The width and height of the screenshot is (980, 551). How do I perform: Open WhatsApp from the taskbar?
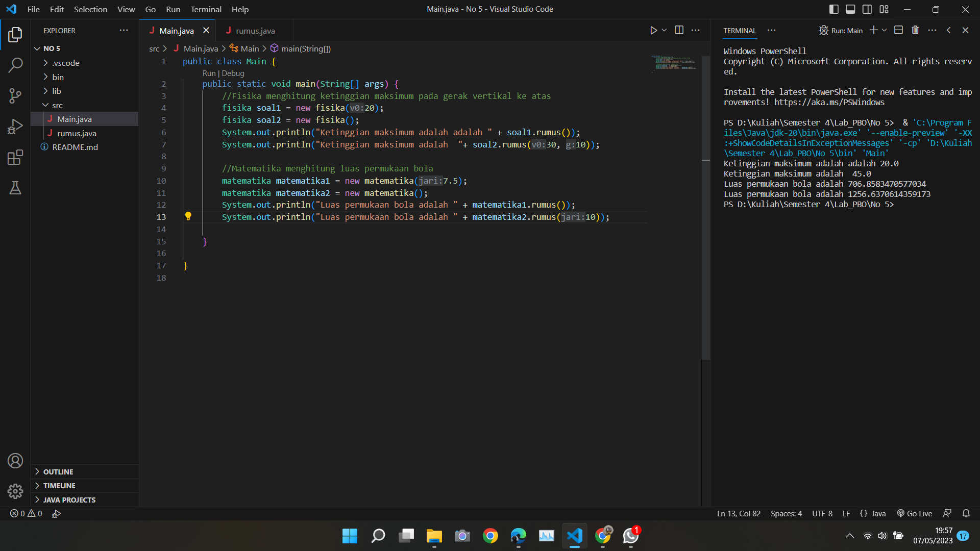(x=631, y=536)
